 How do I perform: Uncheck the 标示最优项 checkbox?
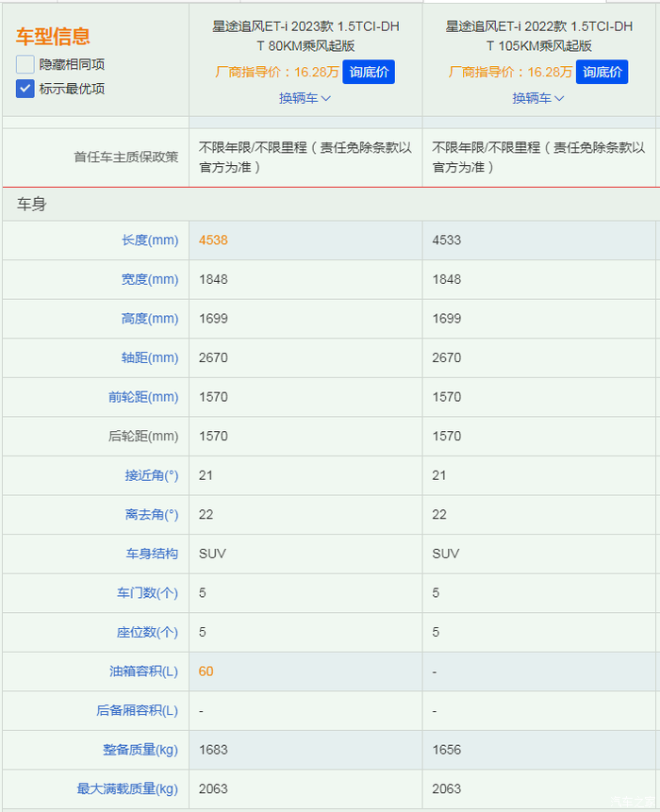click(x=25, y=89)
